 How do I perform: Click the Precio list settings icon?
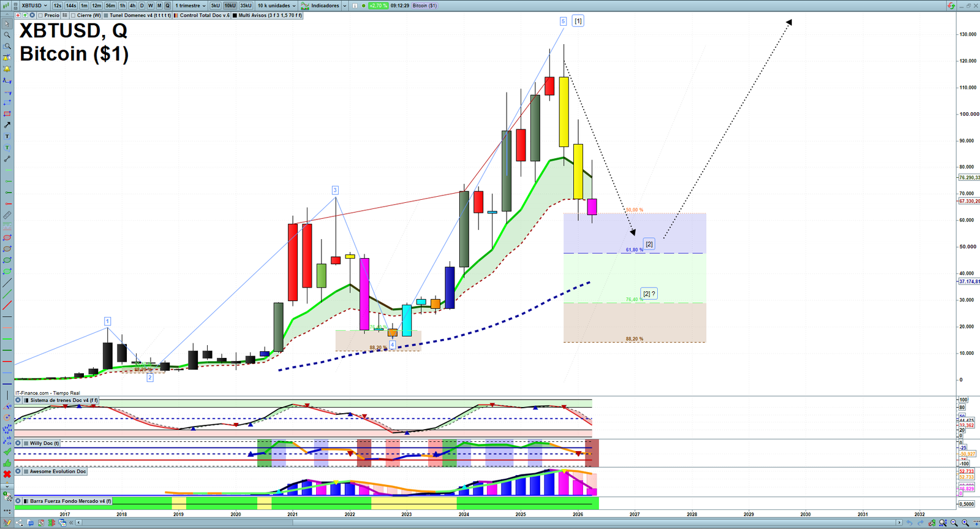click(65, 15)
